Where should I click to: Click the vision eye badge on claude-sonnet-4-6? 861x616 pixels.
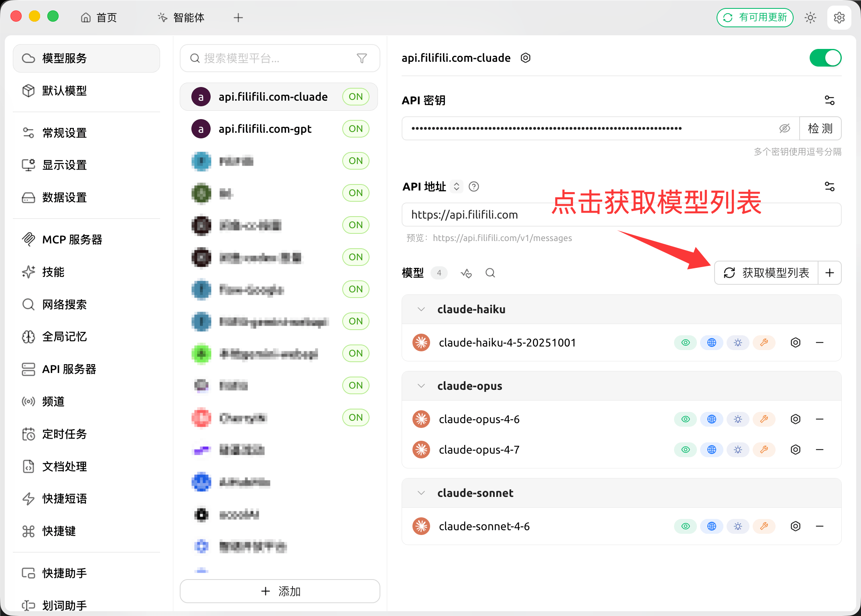(x=686, y=526)
